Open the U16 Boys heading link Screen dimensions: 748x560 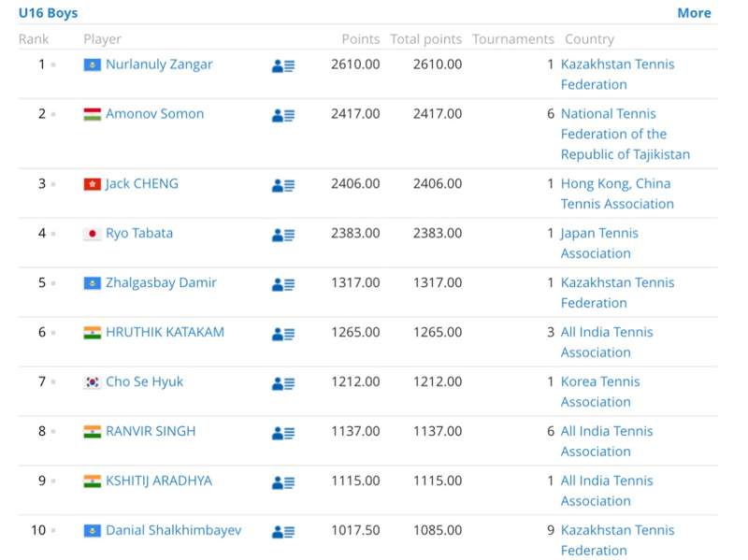coord(49,13)
